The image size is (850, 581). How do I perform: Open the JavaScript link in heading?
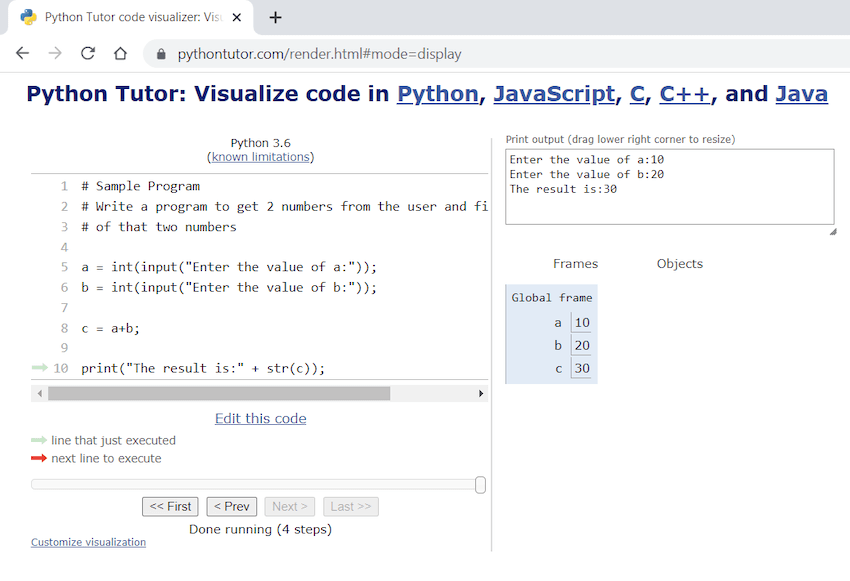554,94
